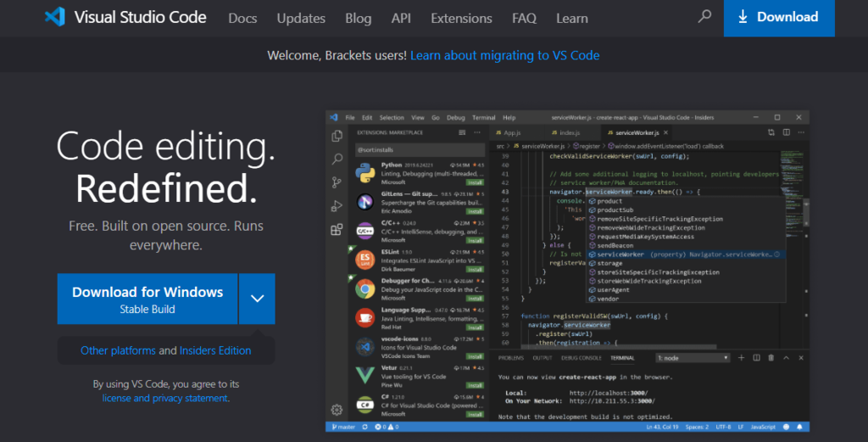868x442 pixels.
Task: Select Source Control icon in activity bar
Action: point(337,182)
